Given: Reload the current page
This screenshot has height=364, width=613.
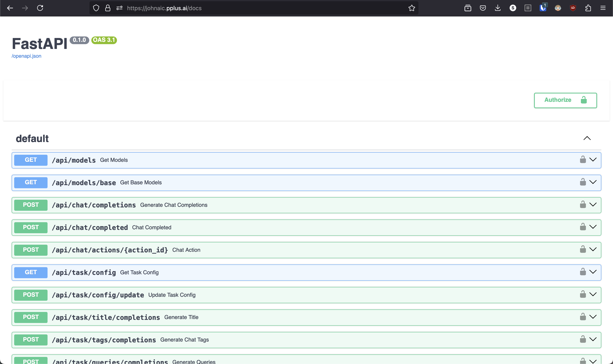Looking at the screenshot, I should (40, 8).
